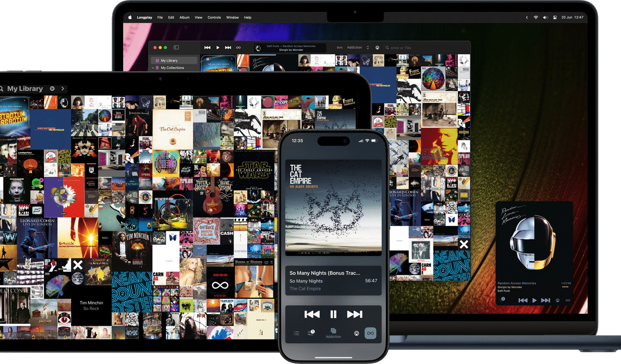Open the Window menu

232,18
